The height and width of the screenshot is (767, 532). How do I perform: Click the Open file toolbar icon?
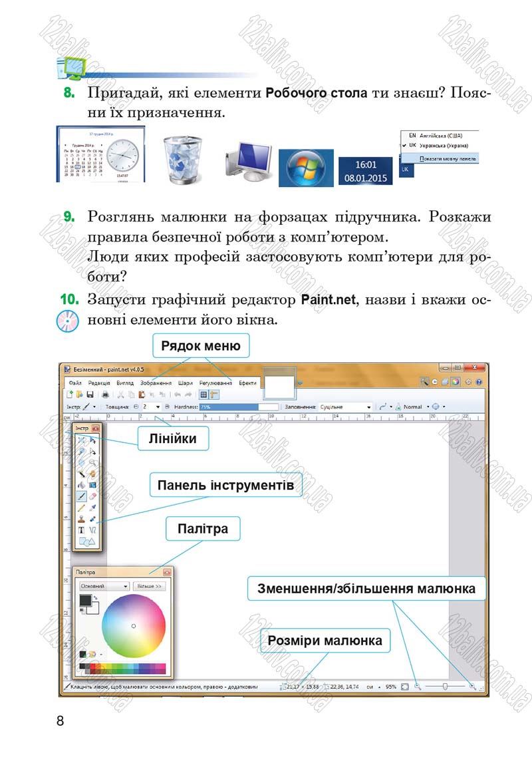(80, 394)
